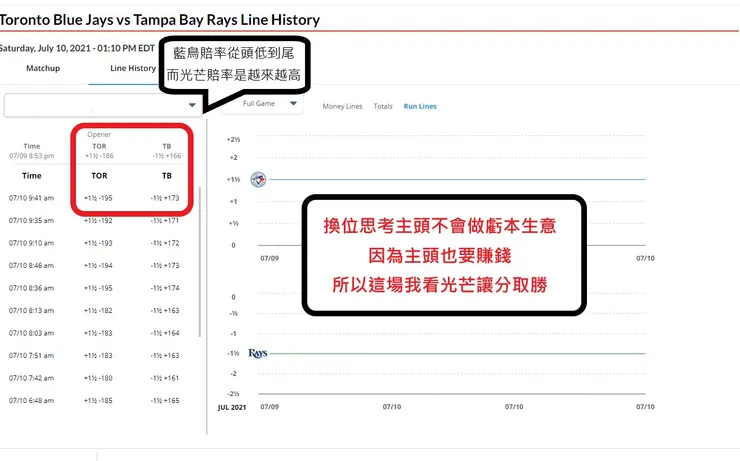Click the bold Time column header
The image size is (740, 461).
32,176
